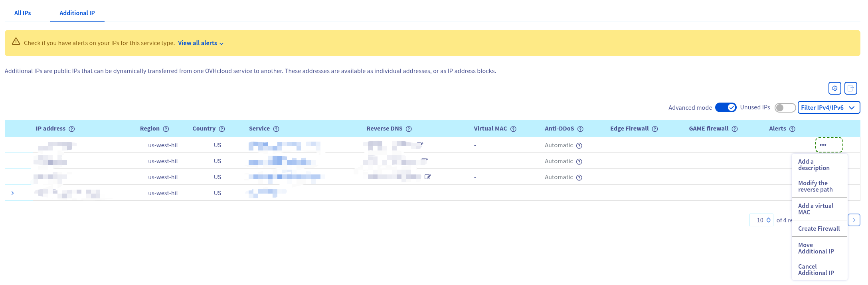Go to next page of results
The height and width of the screenshot is (285, 868).
click(854, 220)
